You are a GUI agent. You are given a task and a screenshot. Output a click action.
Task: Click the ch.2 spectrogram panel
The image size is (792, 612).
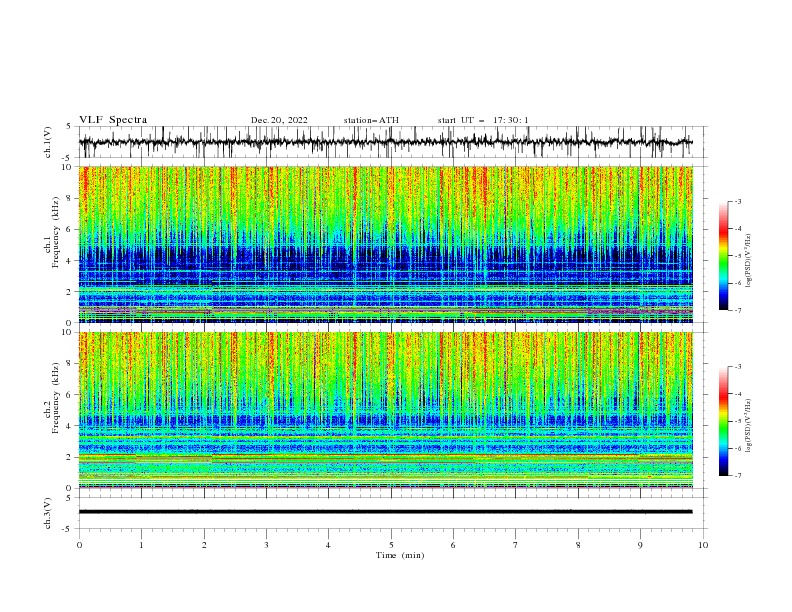[x=385, y=410]
